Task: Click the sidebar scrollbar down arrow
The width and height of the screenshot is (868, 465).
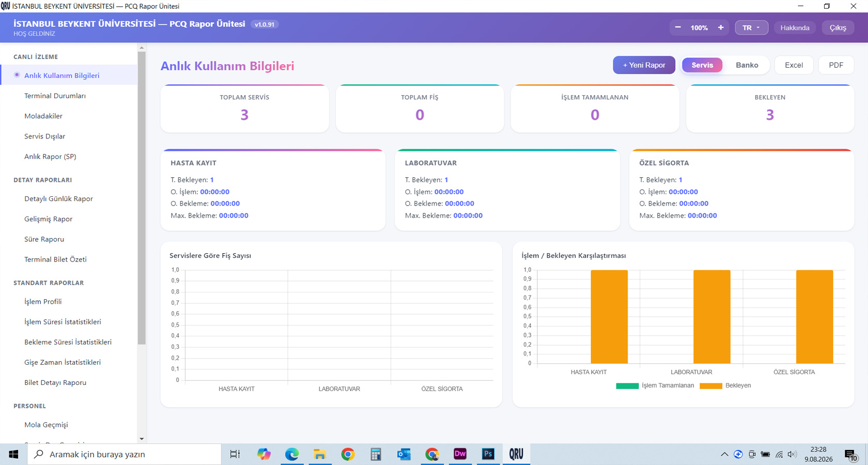Action: point(142,439)
